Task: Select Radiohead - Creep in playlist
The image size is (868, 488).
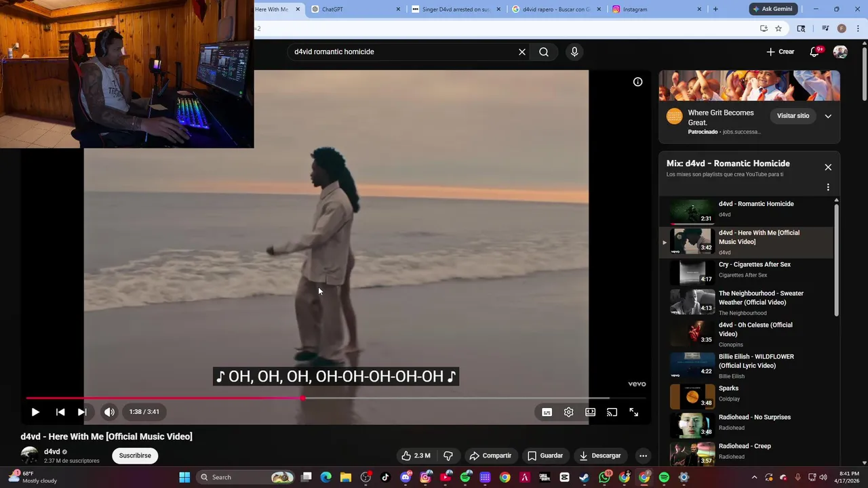Action: (746, 453)
